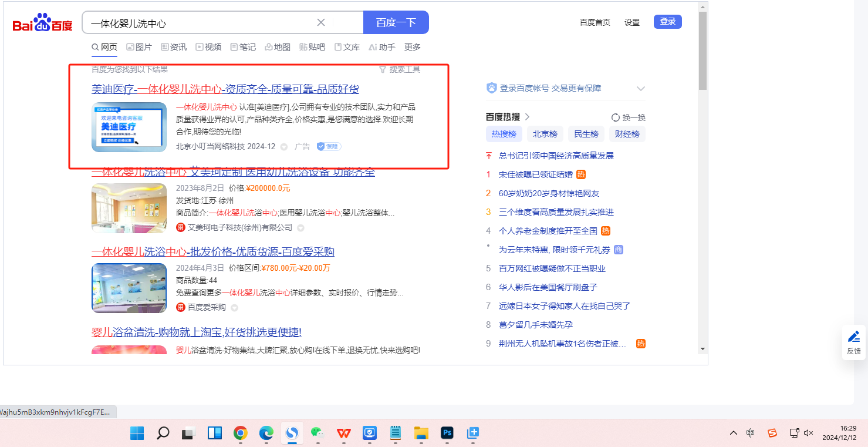The image size is (868, 447).
Task: Open the 视频 search tab
Action: 208,47
